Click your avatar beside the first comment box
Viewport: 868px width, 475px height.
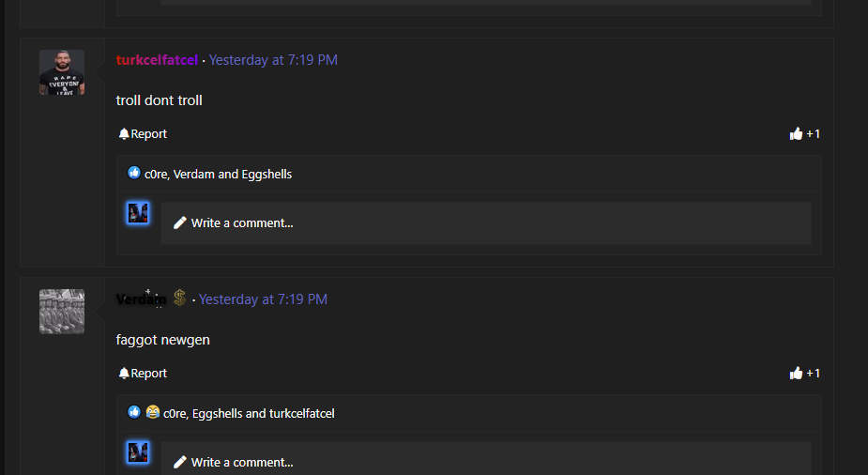138,213
